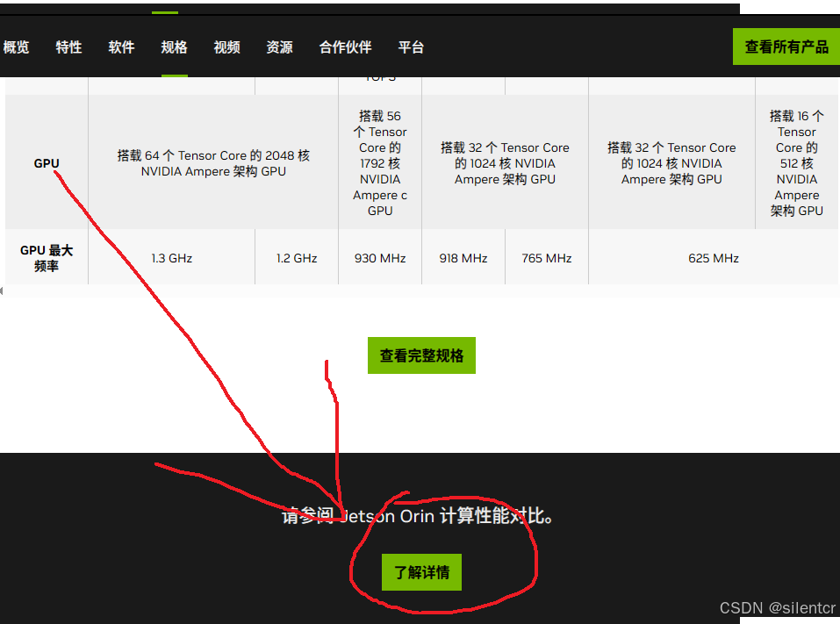Select the 1.3 GHz cell
This screenshot has width=840, height=624.
point(171,258)
